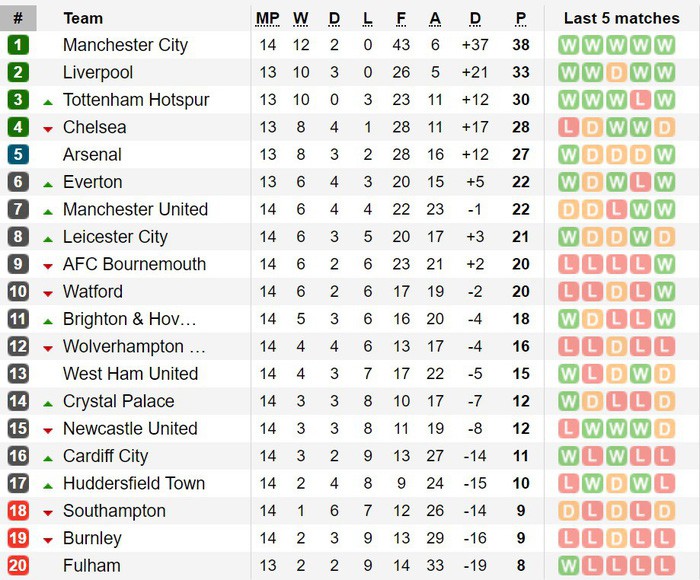The image size is (700, 580).
Task: Click the Last 5 matches header
Action: pos(621,18)
